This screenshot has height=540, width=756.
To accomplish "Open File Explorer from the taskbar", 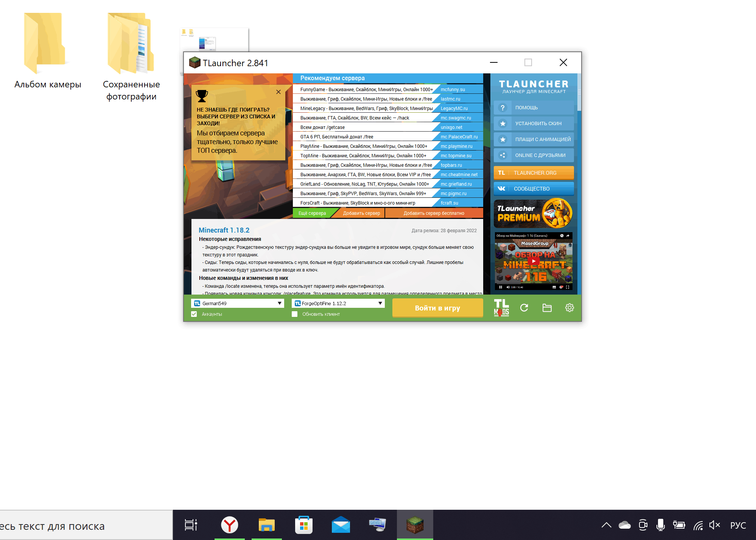I will pos(267,525).
